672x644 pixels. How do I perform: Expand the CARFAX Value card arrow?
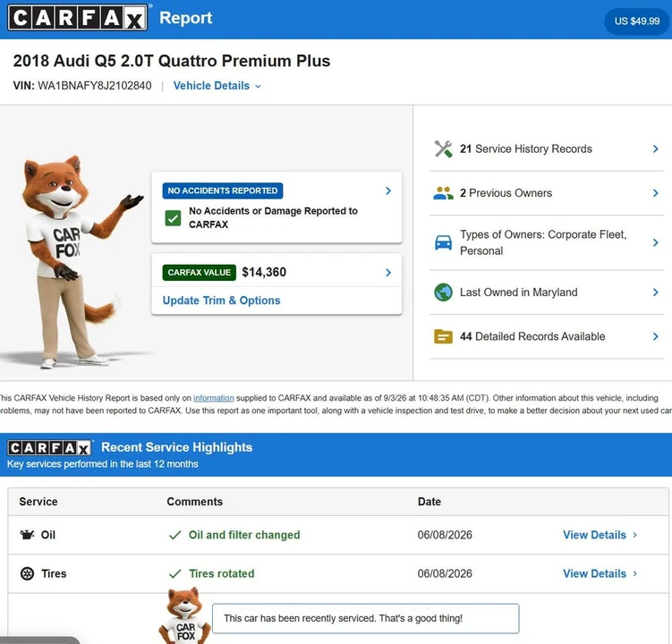click(388, 273)
